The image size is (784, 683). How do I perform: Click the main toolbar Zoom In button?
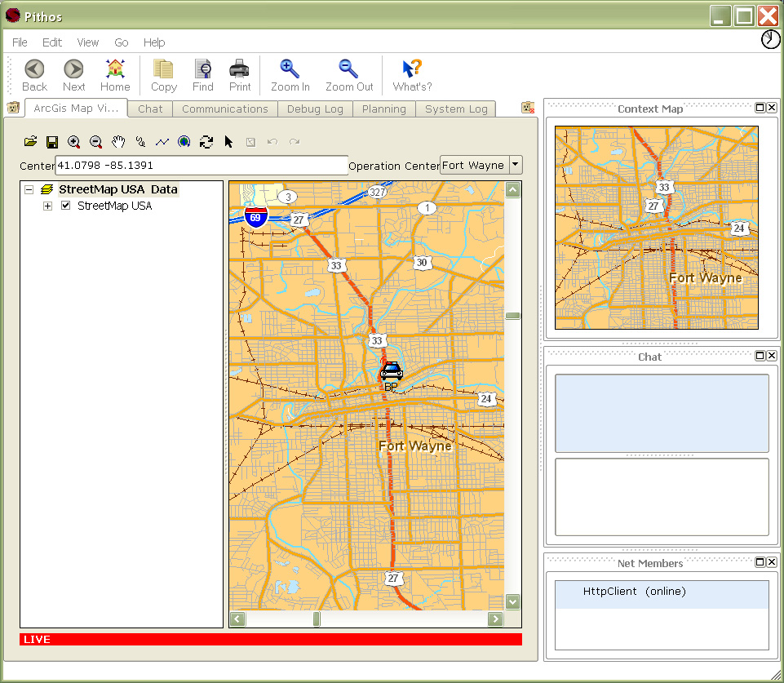[290, 75]
